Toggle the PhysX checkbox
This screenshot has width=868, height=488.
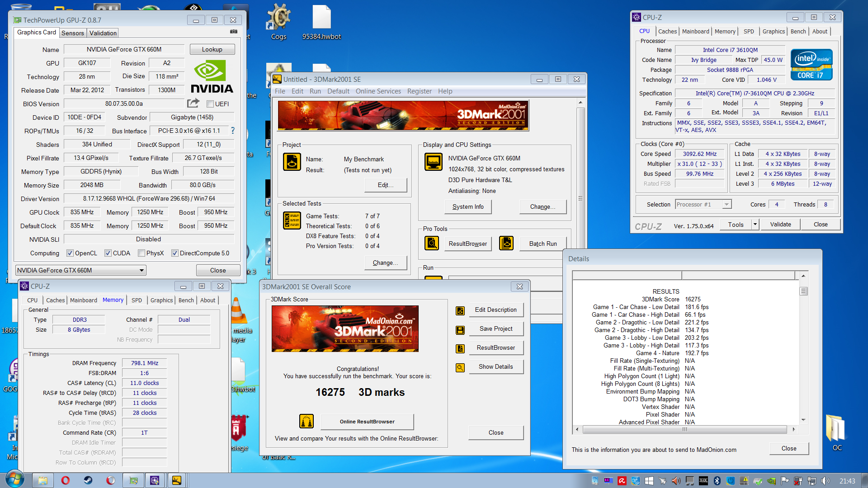pyautogui.click(x=142, y=253)
